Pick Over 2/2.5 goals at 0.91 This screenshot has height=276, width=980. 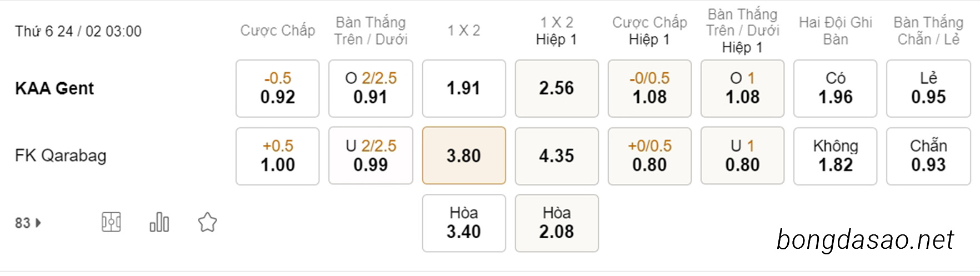point(371,88)
